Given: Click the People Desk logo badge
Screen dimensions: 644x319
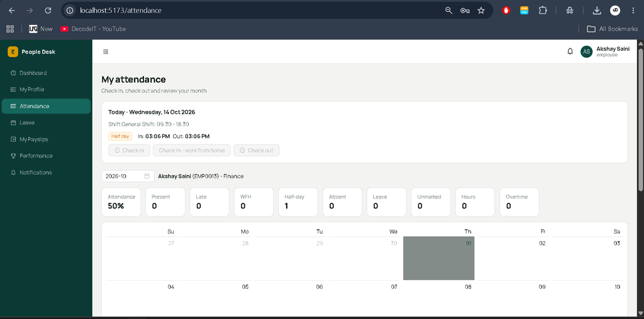Looking at the screenshot, I should click(x=13, y=51).
